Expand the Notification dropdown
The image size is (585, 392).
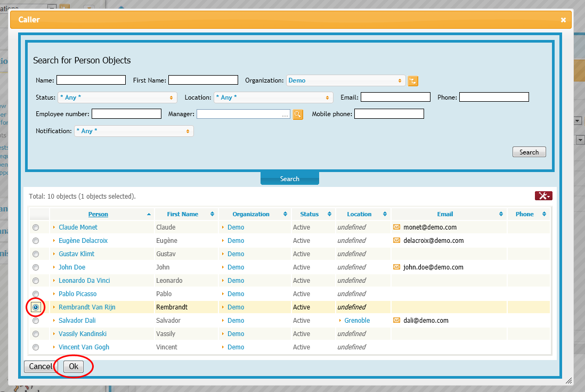click(134, 131)
